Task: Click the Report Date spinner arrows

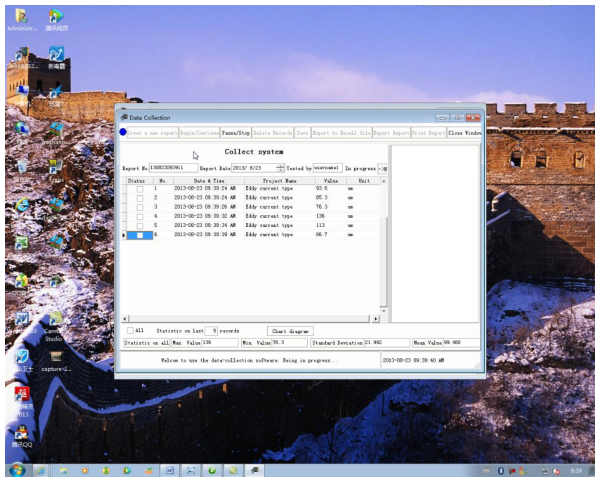Action: coord(280,168)
